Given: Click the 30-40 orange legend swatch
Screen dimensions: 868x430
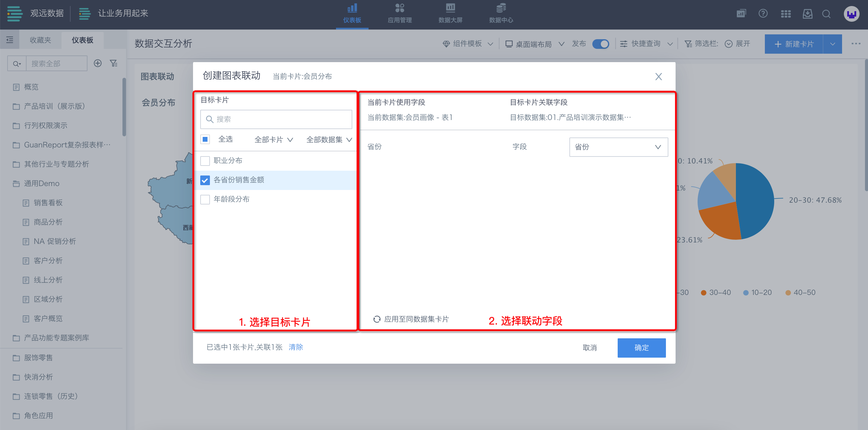Looking at the screenshot, I should click(x=703, y=292).
